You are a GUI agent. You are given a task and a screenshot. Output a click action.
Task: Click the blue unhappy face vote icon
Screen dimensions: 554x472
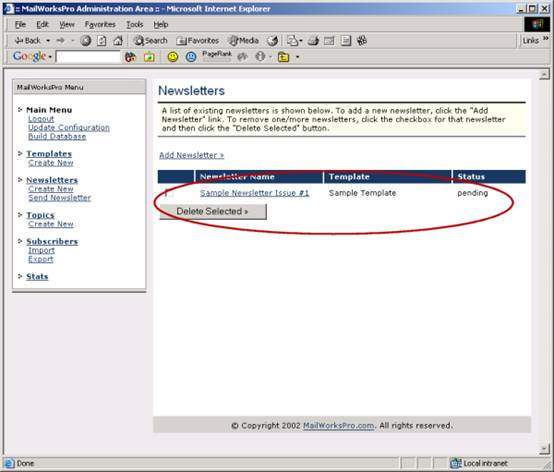pyautogui.click(x=191, y=57)
